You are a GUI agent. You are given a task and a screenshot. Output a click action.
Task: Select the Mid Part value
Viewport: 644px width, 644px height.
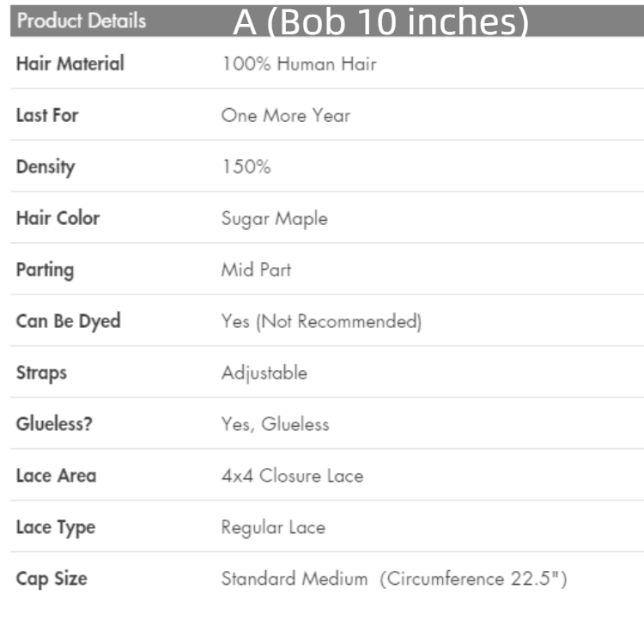[256, 270]
